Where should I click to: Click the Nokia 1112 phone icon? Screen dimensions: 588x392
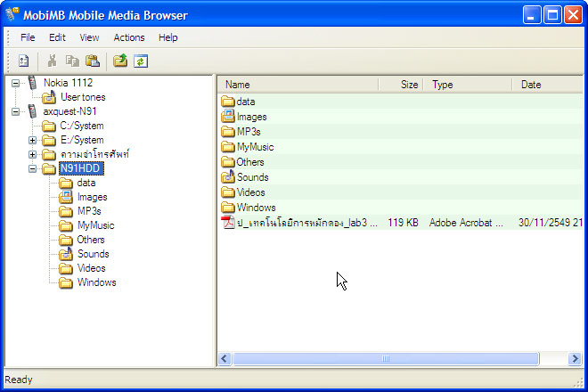[x=33, y=83]
